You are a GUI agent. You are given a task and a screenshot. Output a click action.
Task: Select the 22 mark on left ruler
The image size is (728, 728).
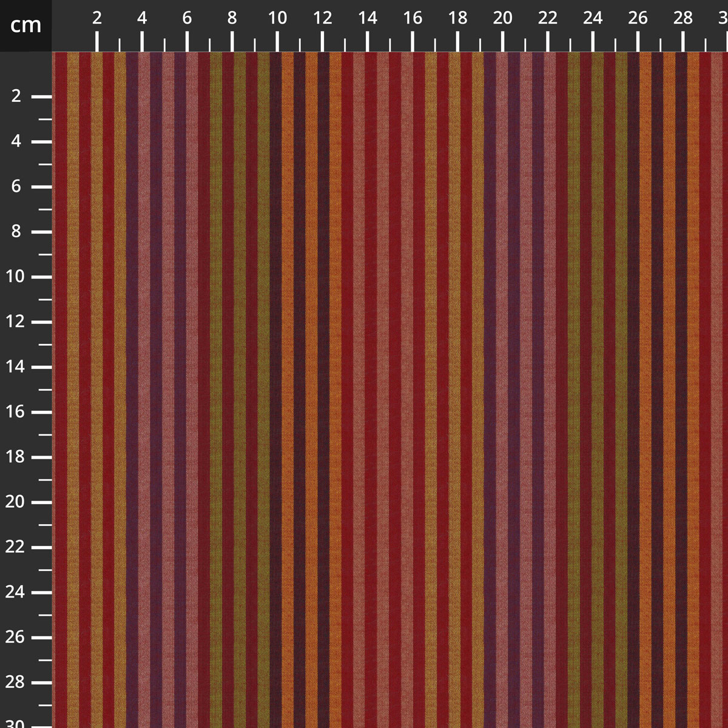(16, 547)
